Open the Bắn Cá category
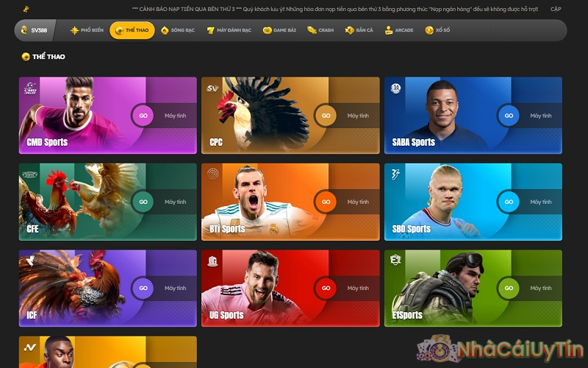Screen dimensions: 588x368 (x=359, y=30)
